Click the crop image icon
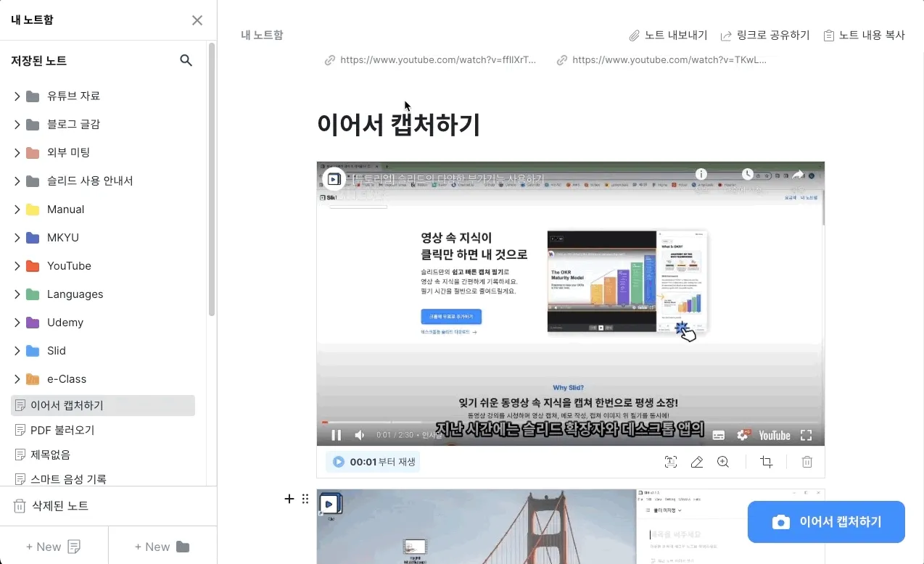This screenshot has height=564, width=924. tap(766, 462)
